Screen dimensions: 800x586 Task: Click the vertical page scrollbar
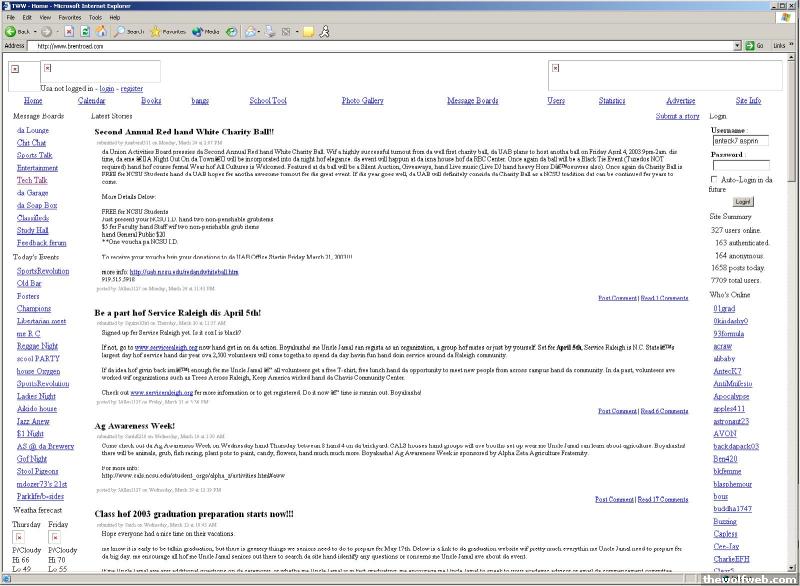pos(793,300)
